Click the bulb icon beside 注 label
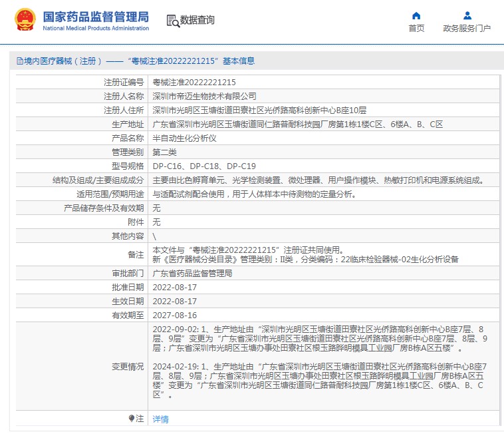Screen dimensions: 504x434 (x=132, y=419)
